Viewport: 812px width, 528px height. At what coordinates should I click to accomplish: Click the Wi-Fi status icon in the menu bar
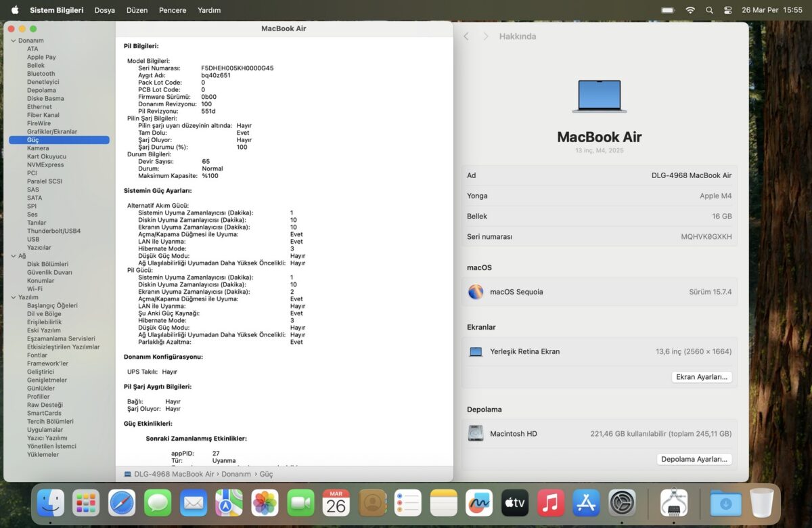coord(690,10)
